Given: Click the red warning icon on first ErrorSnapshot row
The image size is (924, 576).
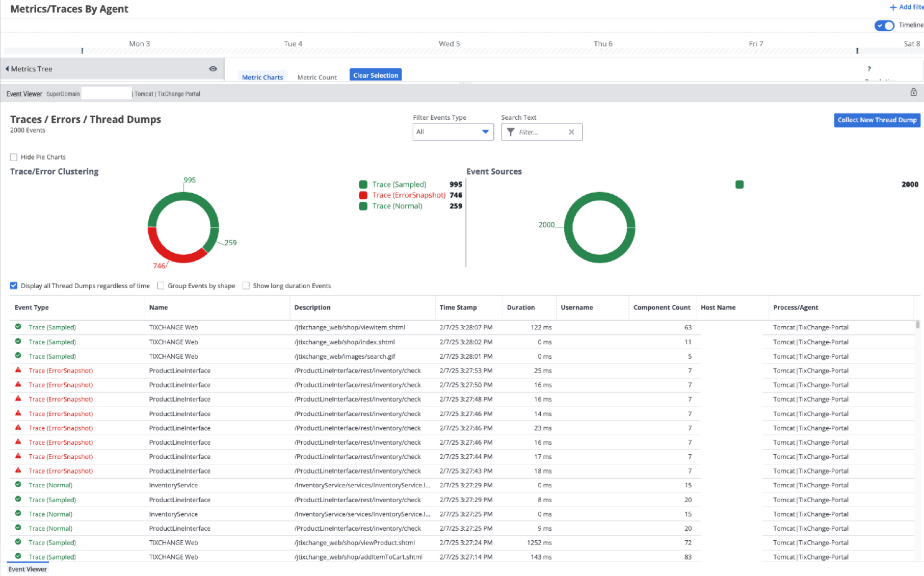Looking at the screenshot, I should [x=18, y=370].
